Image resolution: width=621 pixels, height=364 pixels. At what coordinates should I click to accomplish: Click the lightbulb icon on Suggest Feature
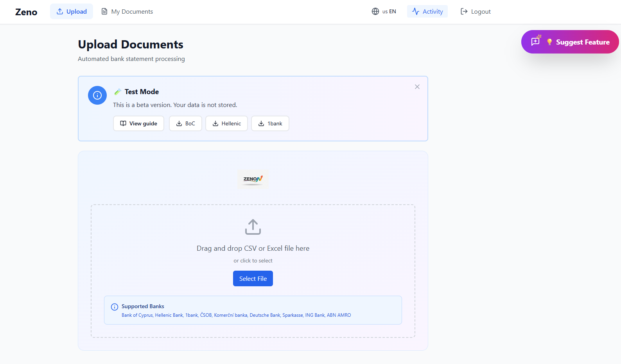549,42
